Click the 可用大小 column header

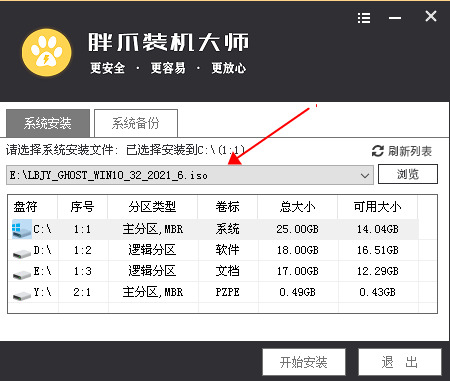(377, 207)
